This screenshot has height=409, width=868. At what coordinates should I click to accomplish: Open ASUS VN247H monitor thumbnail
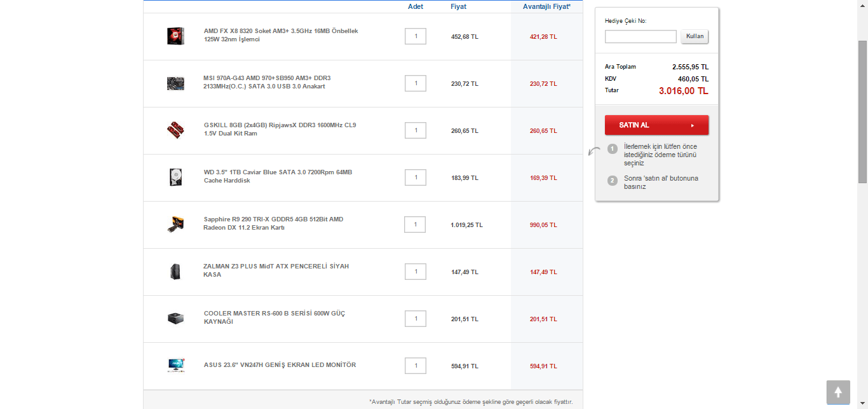pyautogui.click(x=175, y=365)
